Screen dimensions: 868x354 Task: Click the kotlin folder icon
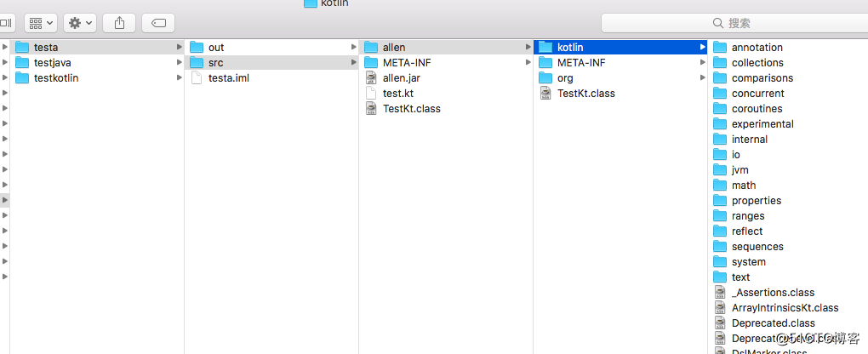[545, 47]
